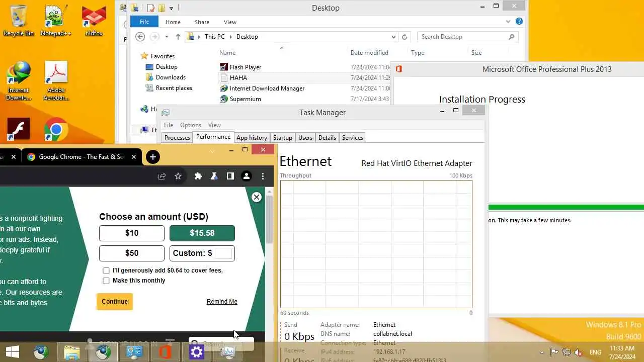This screenshot has height=362, width=644.
Task: Click Explorer Back navigation arrow
Action: tap(140, 37)
